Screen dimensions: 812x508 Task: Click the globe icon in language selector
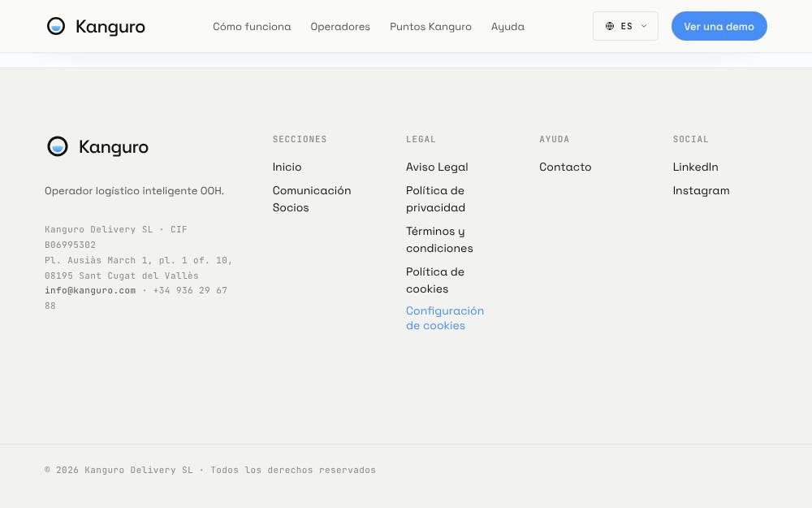point(610,26)
